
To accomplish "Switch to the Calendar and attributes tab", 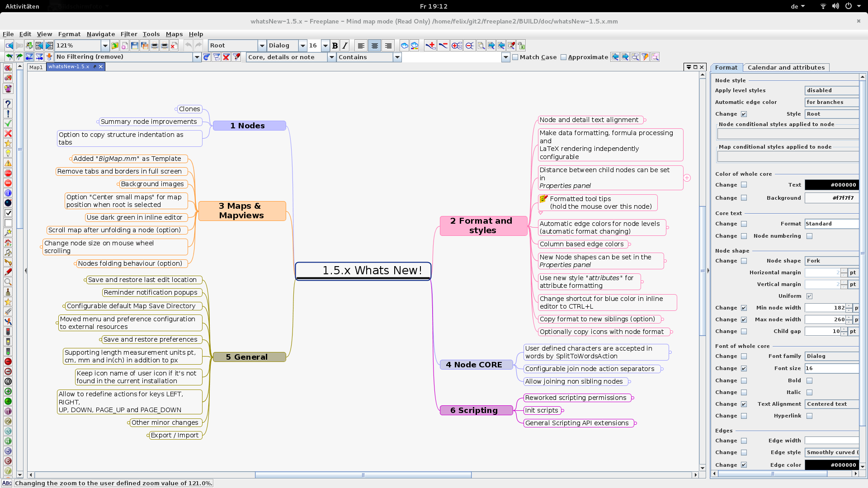I will pos(786,67).
